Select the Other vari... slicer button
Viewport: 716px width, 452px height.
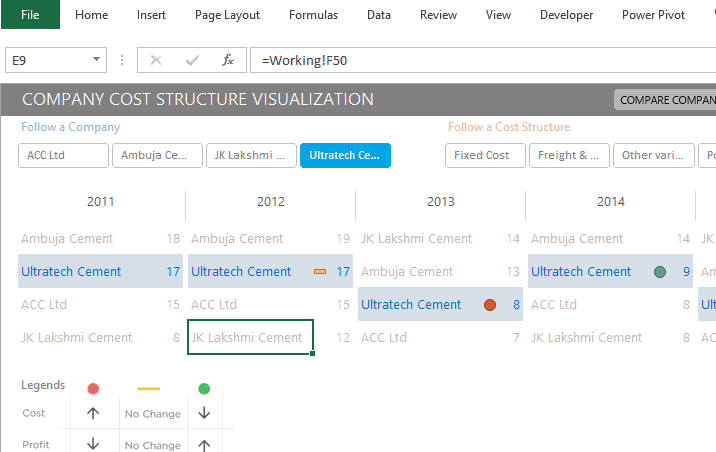pyautogui.click(x=654, y=155)
